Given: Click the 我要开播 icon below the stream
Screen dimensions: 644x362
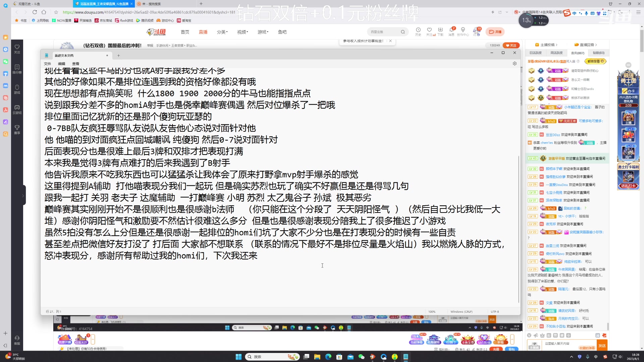Looking at the screenshot, I should point(65,339).
